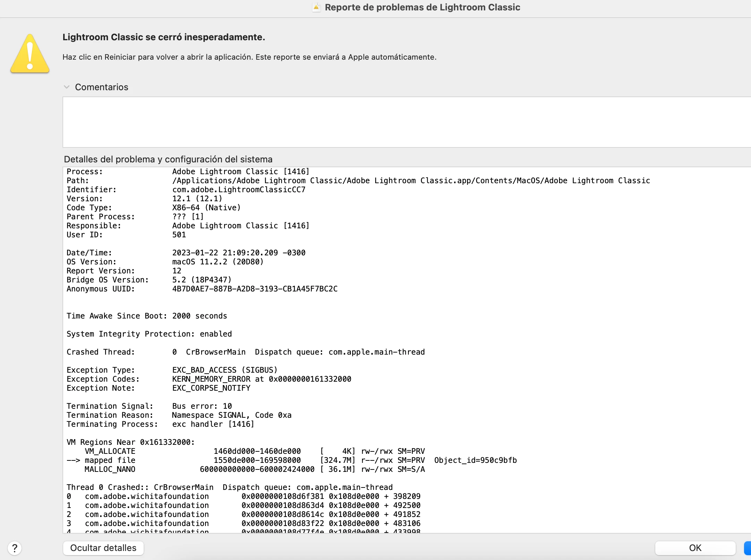Click the macOS 11.2.2 OS Version line
Viewport: 751px width, 560px height.
218,262
